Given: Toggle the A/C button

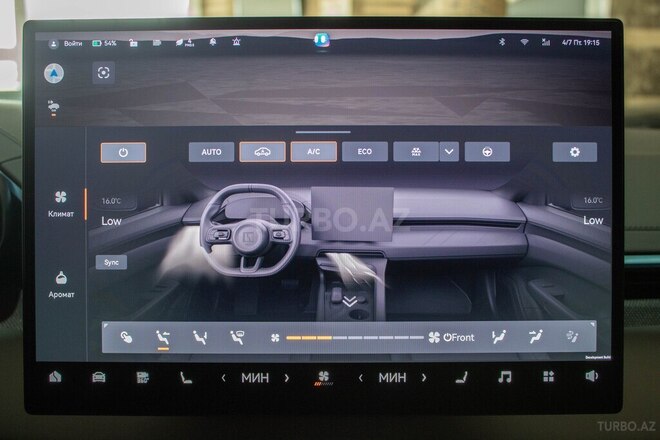Looking at the screenshot, I should (314, 152).
